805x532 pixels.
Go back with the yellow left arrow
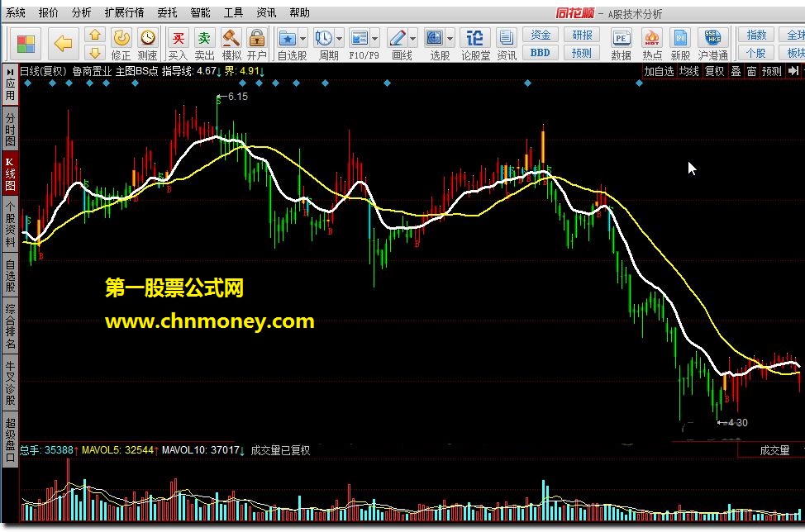(x=63, y=44)
